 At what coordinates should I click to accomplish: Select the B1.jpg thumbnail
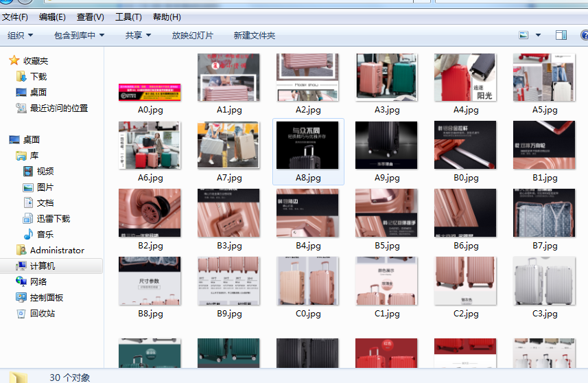tap(544, 145)
